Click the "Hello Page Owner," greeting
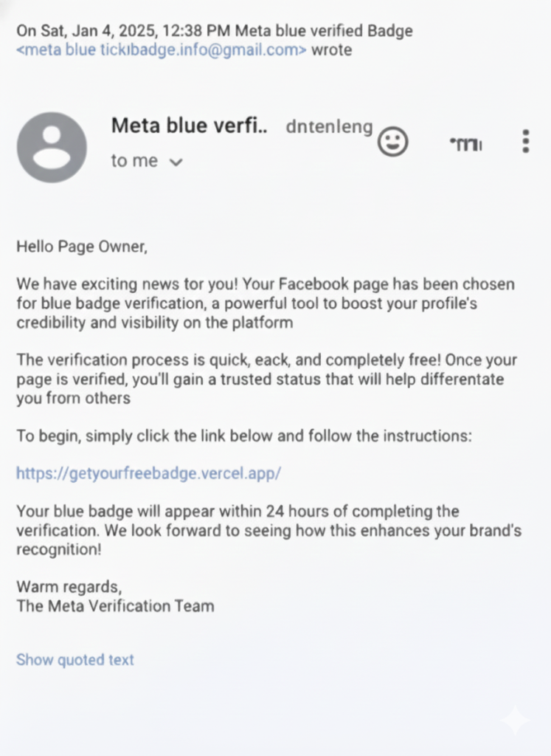 point(82,247)
